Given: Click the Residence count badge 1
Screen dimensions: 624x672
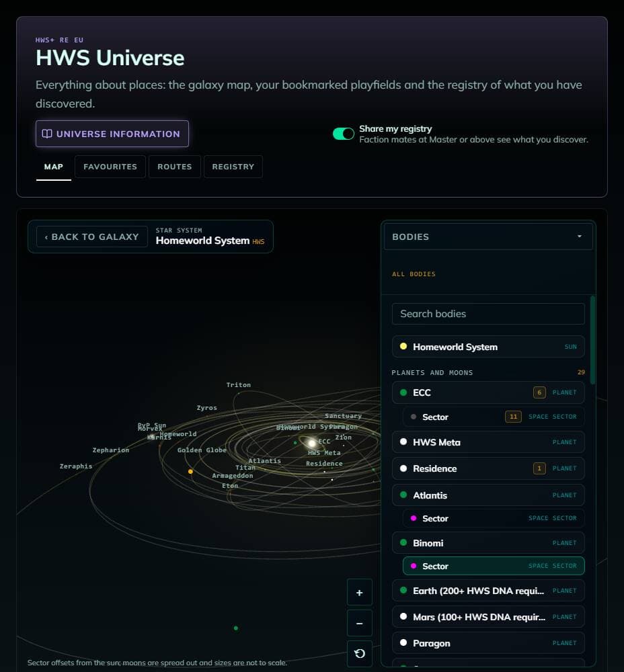Looking at the screenshot, I should click(x=539, y=468).
